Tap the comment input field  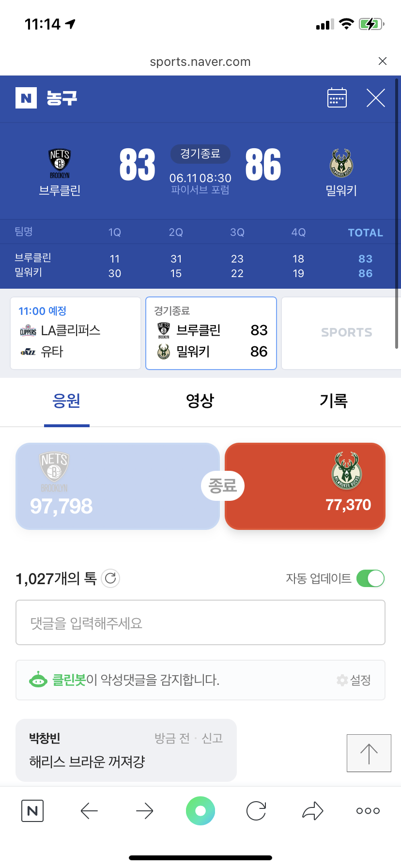pos(200,622)
